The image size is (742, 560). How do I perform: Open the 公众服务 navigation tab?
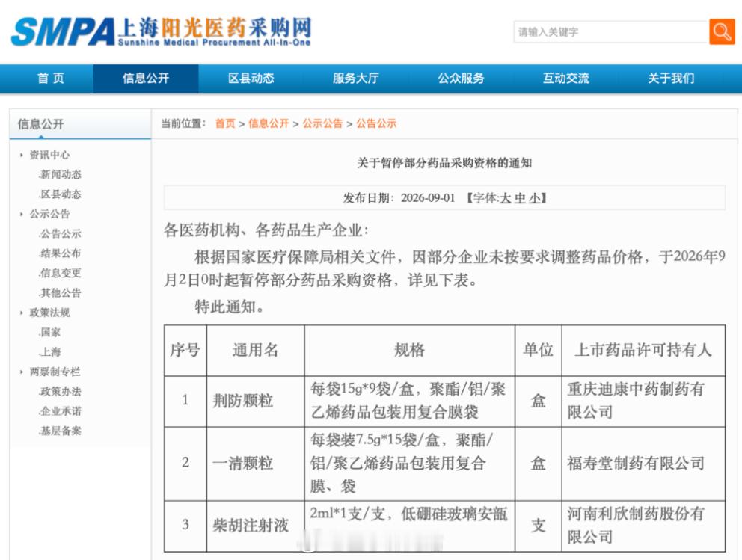click(x=461, y=78)
